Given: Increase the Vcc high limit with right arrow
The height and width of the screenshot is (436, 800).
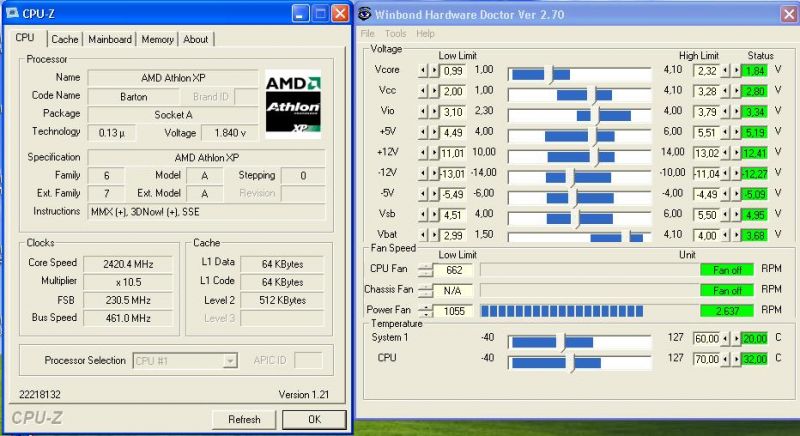Looking at the screenshot, I should tap(736, 92).
